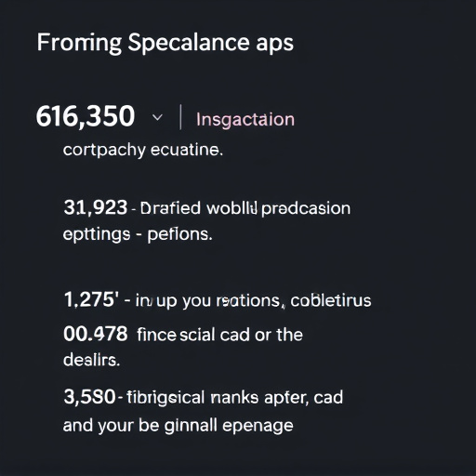476x476 pixels.
Task: Click the word pefions
Action: point(179,234)
